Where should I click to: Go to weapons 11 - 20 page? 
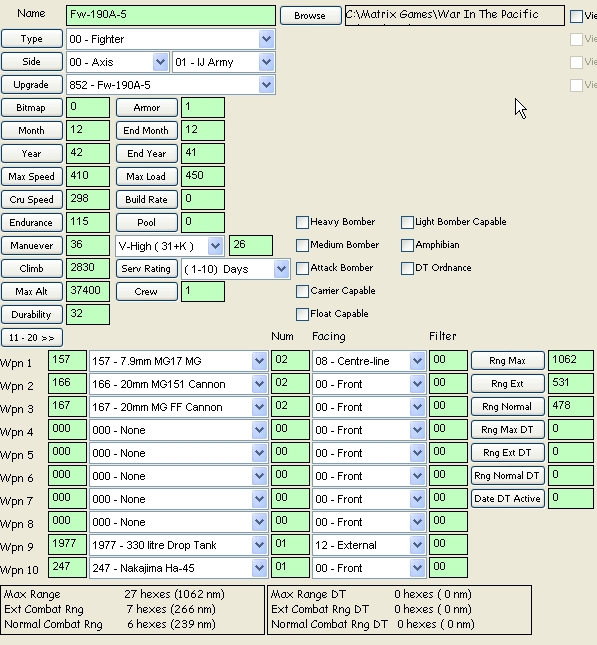(x=32, y=338)
